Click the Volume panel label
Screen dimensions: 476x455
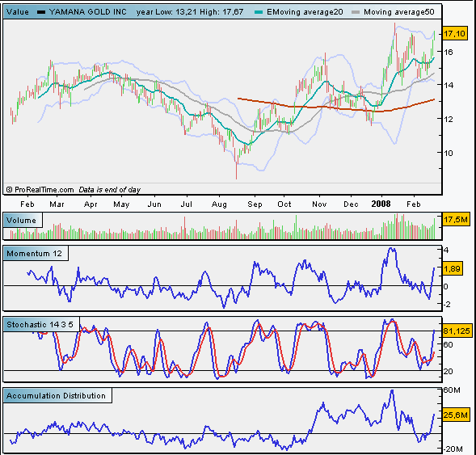23,221
